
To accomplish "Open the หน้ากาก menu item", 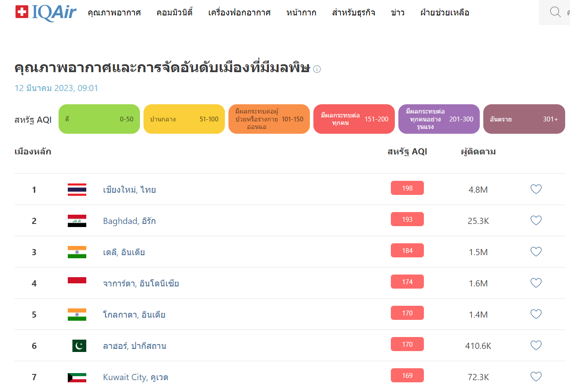I will click(301, 13).
